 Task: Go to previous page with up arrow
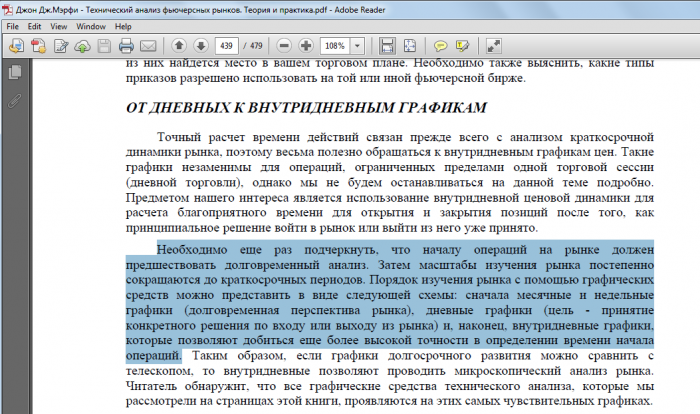click(x=179, y=46)
